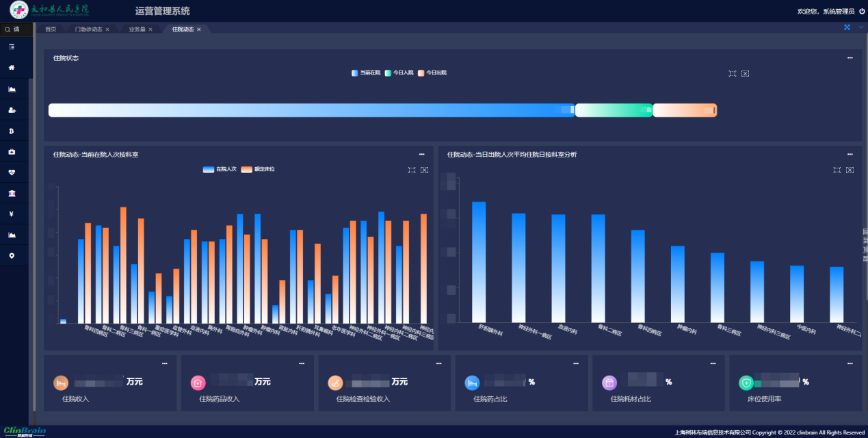868x438 pixels.
Task: Close the 住院动态 tab
Action: point(199,29)
